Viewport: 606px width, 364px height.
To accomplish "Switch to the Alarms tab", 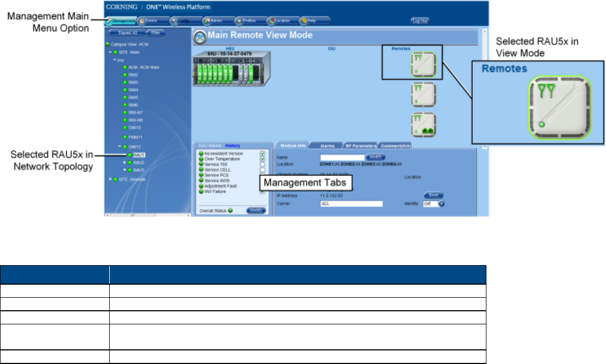I will click(327, 146).
